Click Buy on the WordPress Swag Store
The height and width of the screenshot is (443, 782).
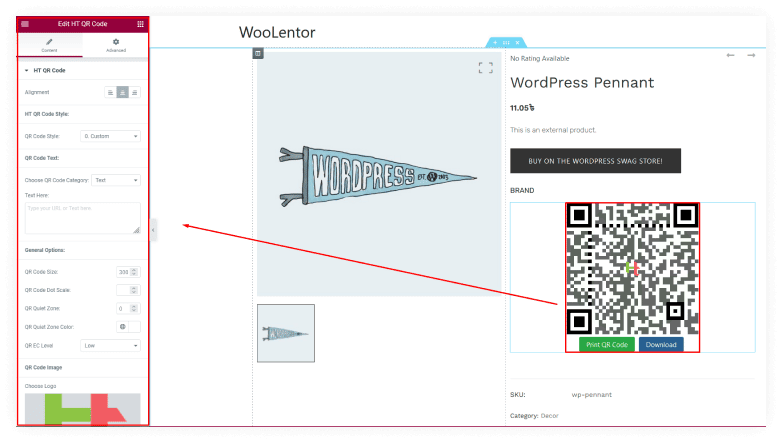pos(595,161)
